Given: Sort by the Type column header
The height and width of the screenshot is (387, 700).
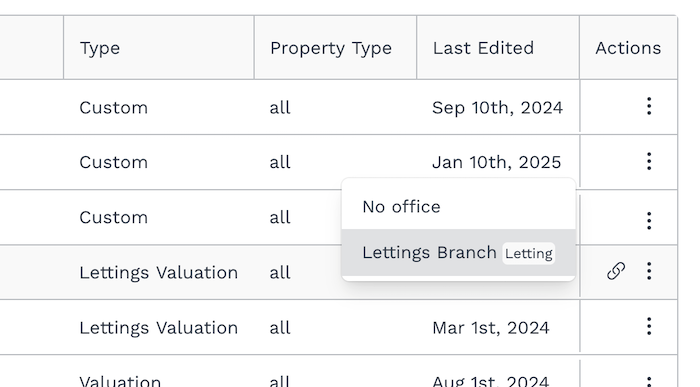Looking at the screenshot, I should pos(100,48).
